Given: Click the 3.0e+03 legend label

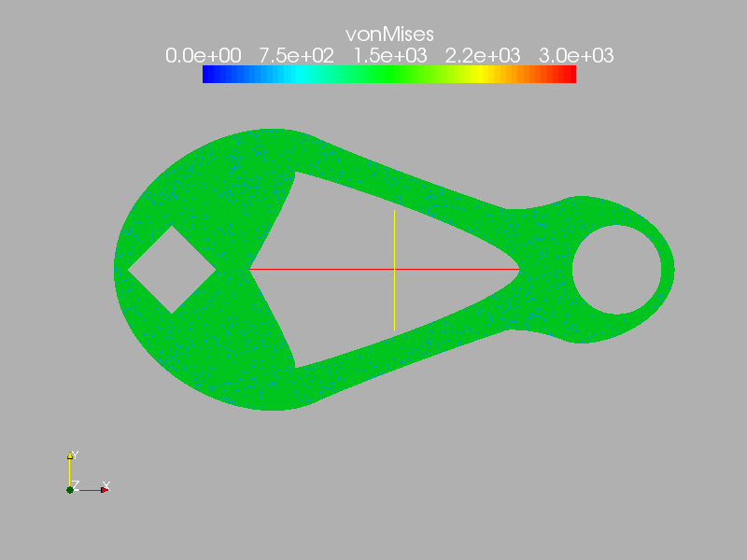Looking at the screenshot, I should 576,55.
